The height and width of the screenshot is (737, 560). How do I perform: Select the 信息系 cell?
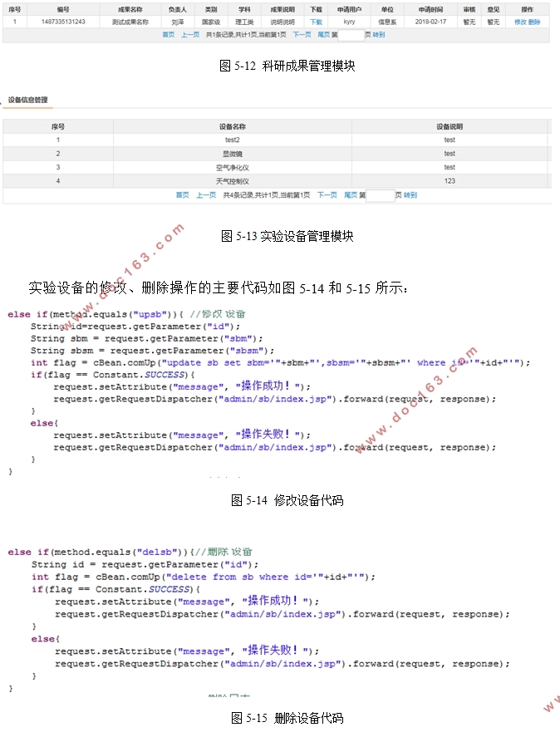(387, 22)
